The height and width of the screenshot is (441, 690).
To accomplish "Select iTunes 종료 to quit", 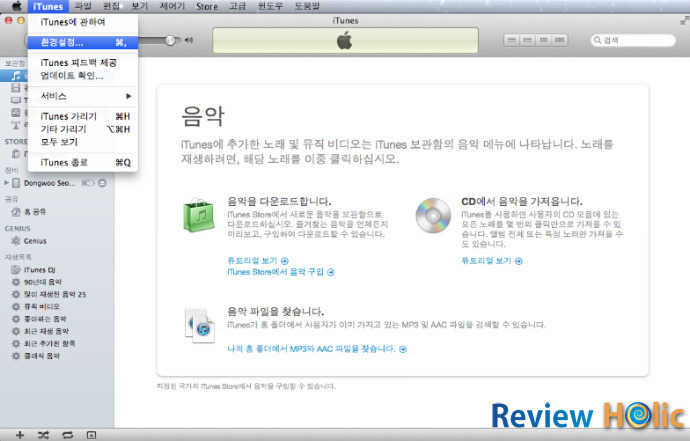I will [x=83, y=162].
